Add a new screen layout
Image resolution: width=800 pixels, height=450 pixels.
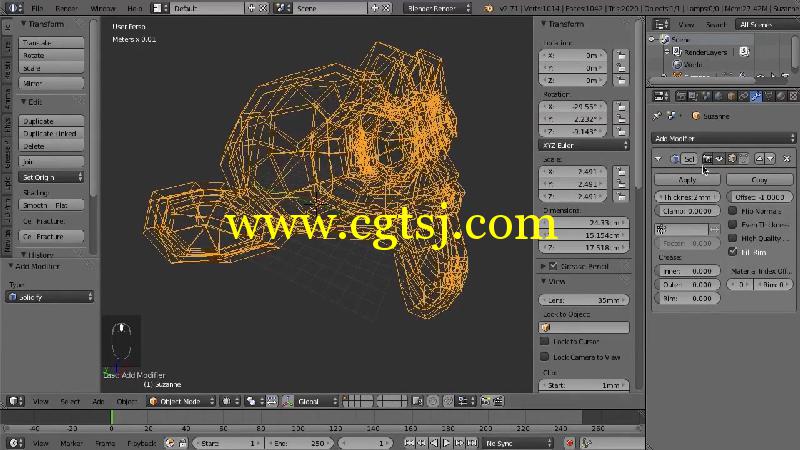coord(252,8)
